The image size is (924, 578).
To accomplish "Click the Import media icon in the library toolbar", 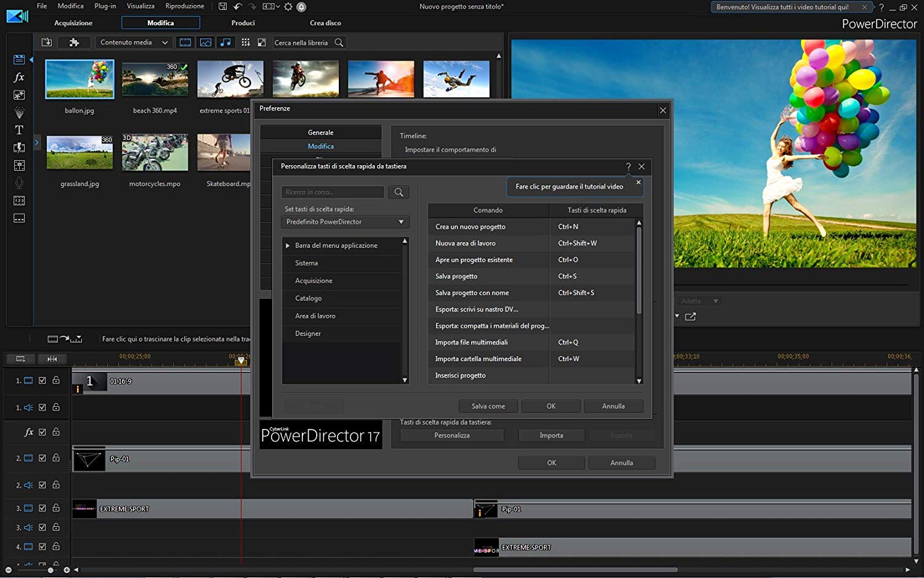I will 46,43.
